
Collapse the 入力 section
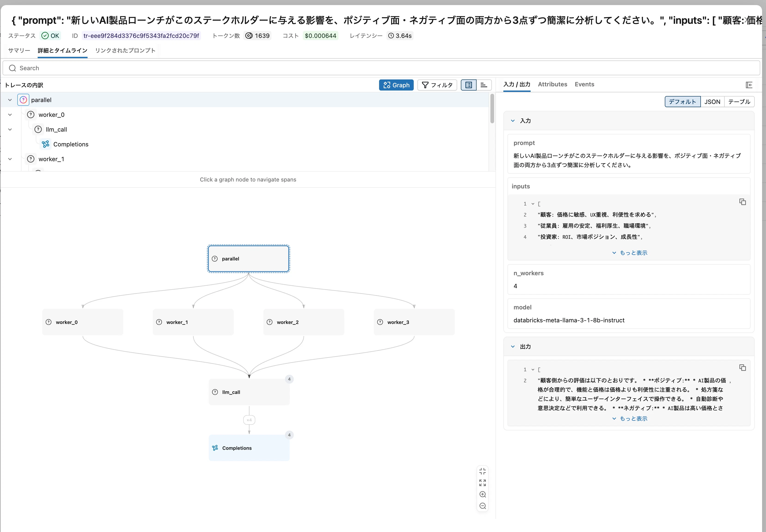[x=513, y=121]
